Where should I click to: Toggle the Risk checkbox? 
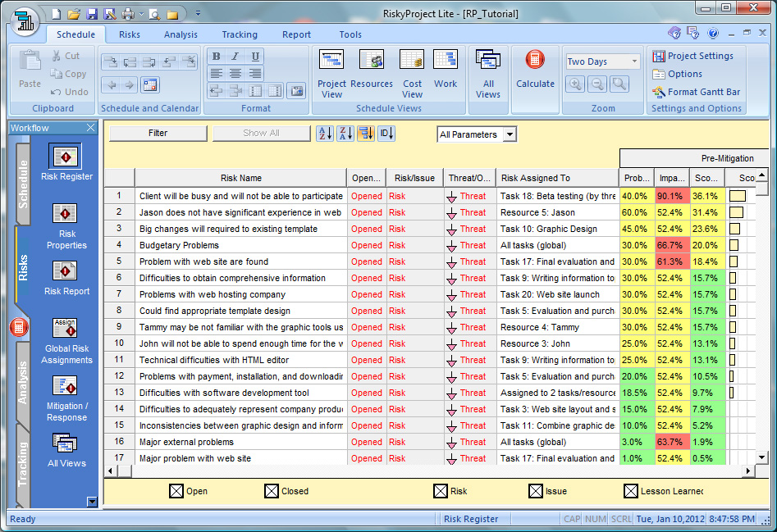(441, 491)
